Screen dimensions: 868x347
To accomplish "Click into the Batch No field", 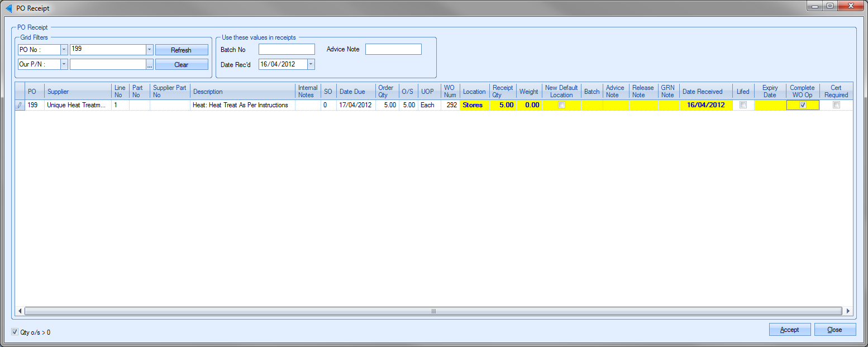I will (287, 50).
